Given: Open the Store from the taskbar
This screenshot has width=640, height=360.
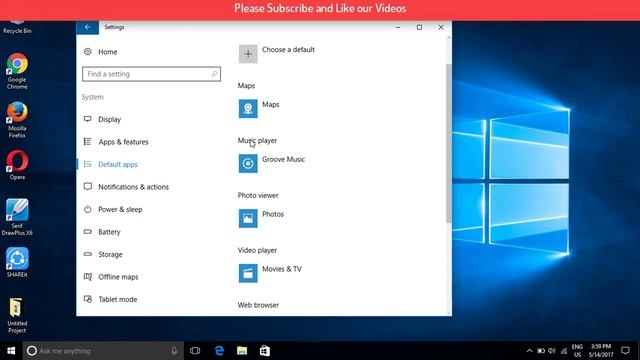Looking at the screenshot, I should point(265,351).
